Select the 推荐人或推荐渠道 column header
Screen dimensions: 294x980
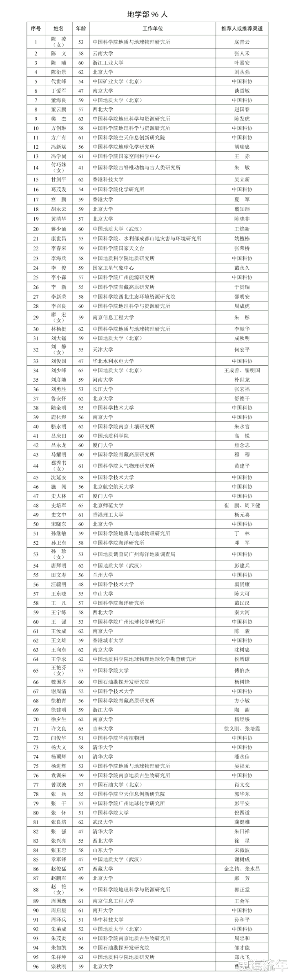click(242, 29)
